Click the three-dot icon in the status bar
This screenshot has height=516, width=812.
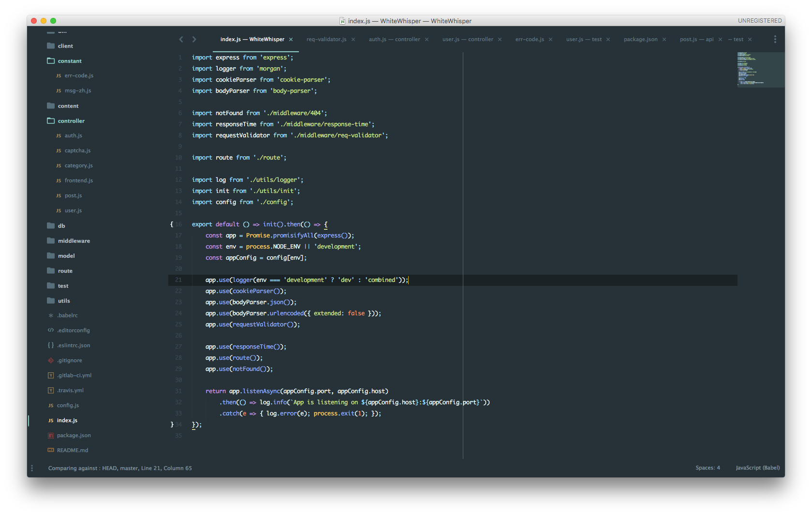[32, 468]
